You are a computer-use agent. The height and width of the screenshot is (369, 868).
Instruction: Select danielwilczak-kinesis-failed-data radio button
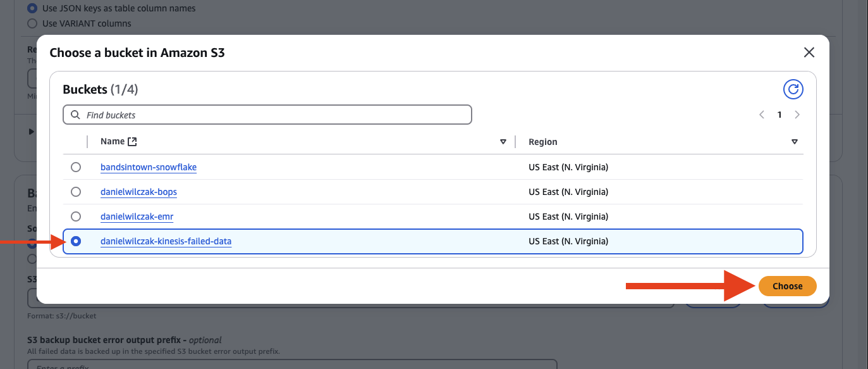(x=76, y=241)
